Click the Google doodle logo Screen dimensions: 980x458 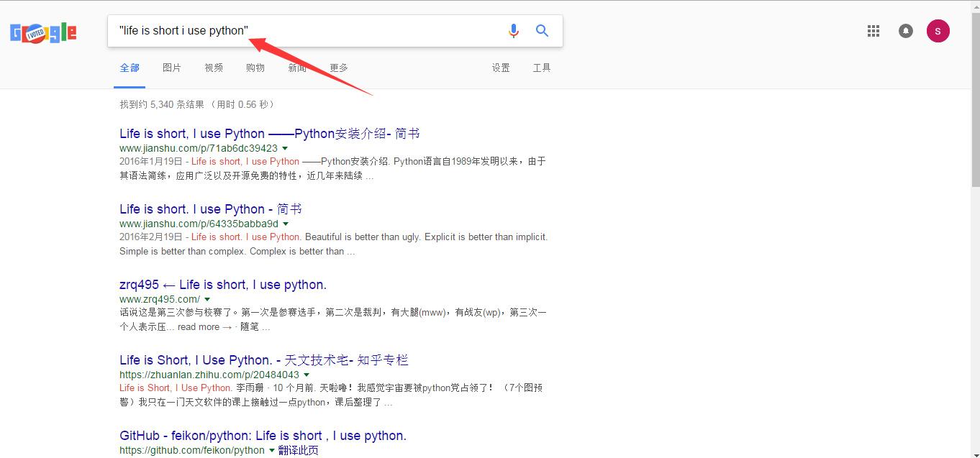pyautogui.click(x=43, y=32)
